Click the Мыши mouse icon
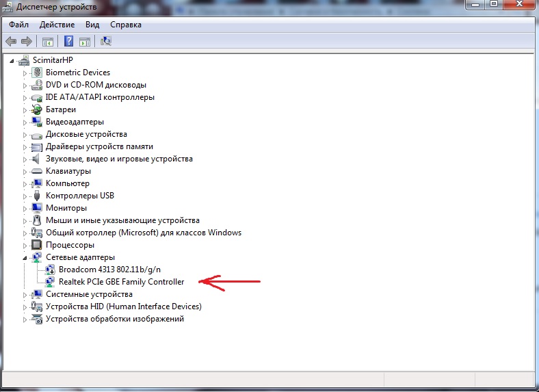 37,220
